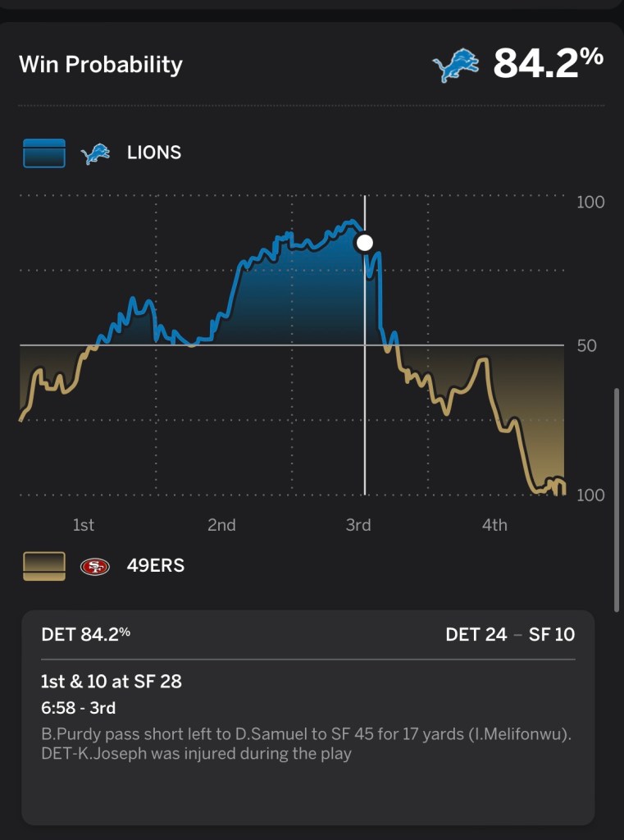Image resolution: width=624 pixels, height=840 pixels.
Task: Tap the large 84.2% win percentage
Action: click(x=549, y=64)
